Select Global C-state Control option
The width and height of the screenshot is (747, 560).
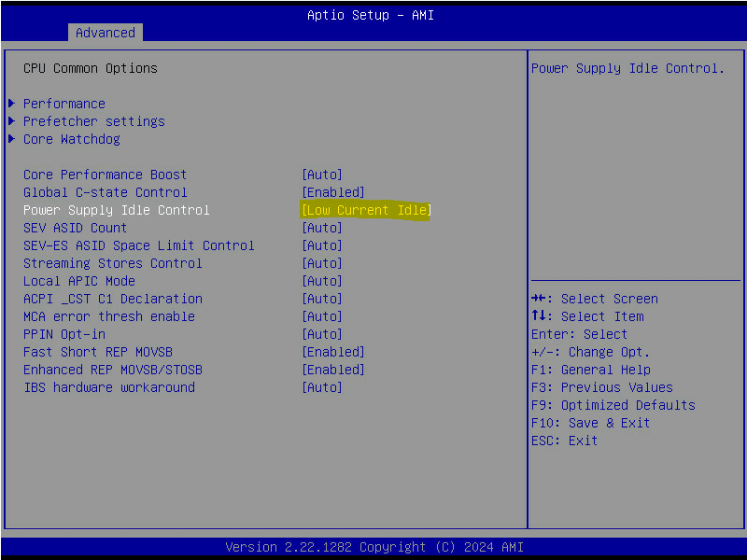pos(105,192)
